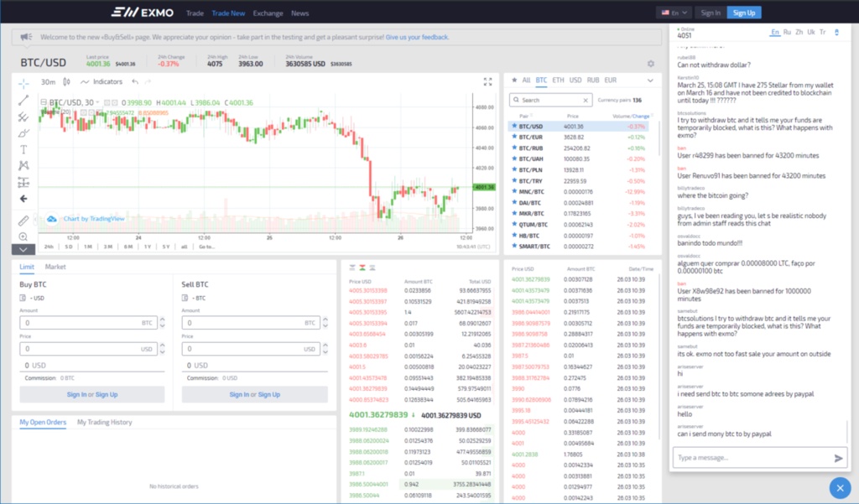Select the crosshair cursor tool

click(23, 83)
